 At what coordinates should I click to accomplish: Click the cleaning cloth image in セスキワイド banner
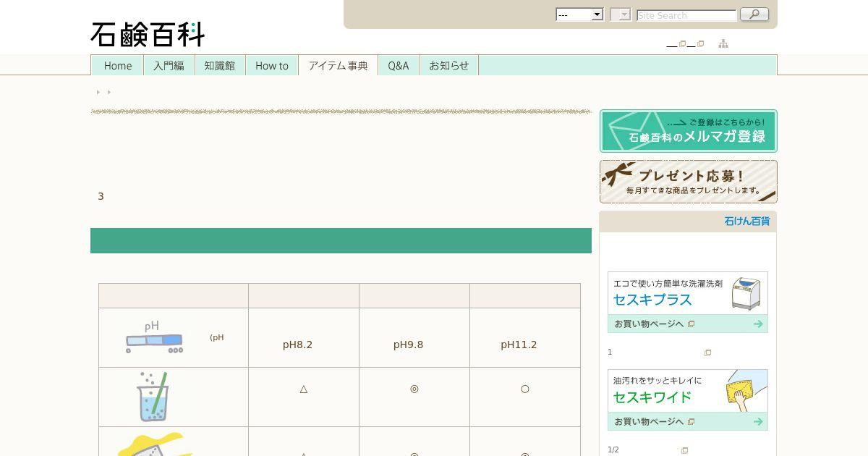pos(746,392)
